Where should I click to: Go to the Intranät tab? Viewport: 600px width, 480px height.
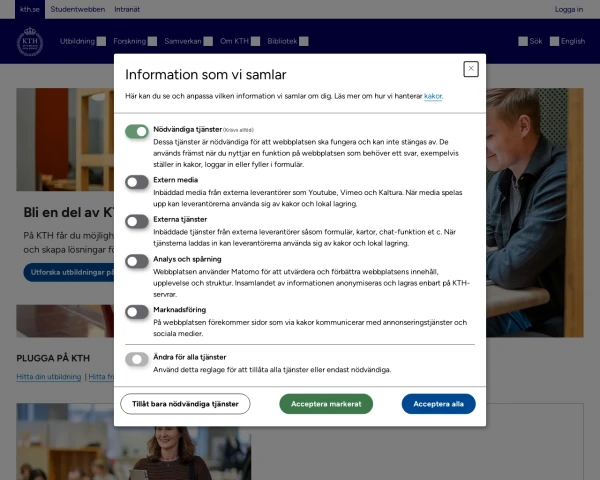point(126,9)
